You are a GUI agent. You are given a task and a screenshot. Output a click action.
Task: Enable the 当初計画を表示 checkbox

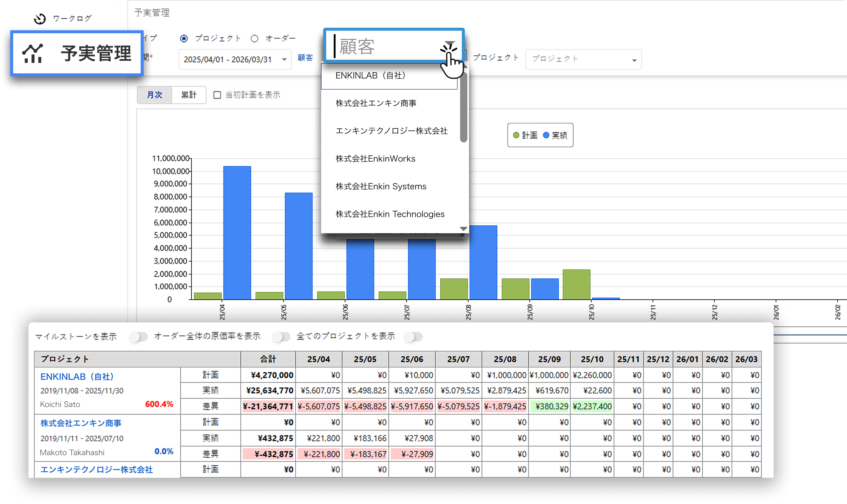click(217, 95)
